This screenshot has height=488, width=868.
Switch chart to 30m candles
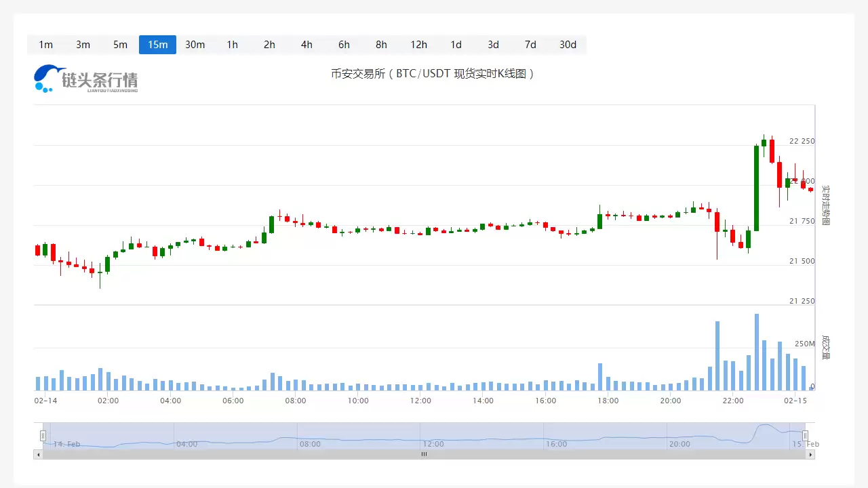(x=195, y=45)
